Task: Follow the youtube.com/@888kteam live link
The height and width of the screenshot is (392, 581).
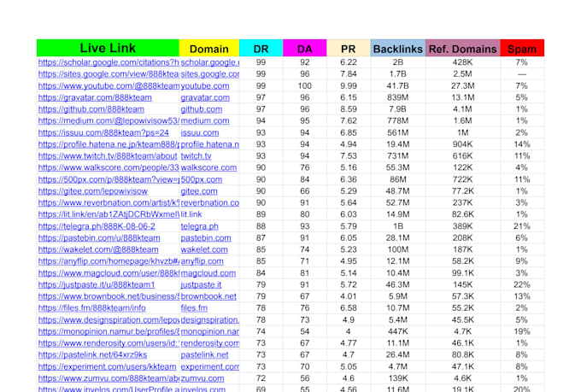Action: tap(109, 86)
